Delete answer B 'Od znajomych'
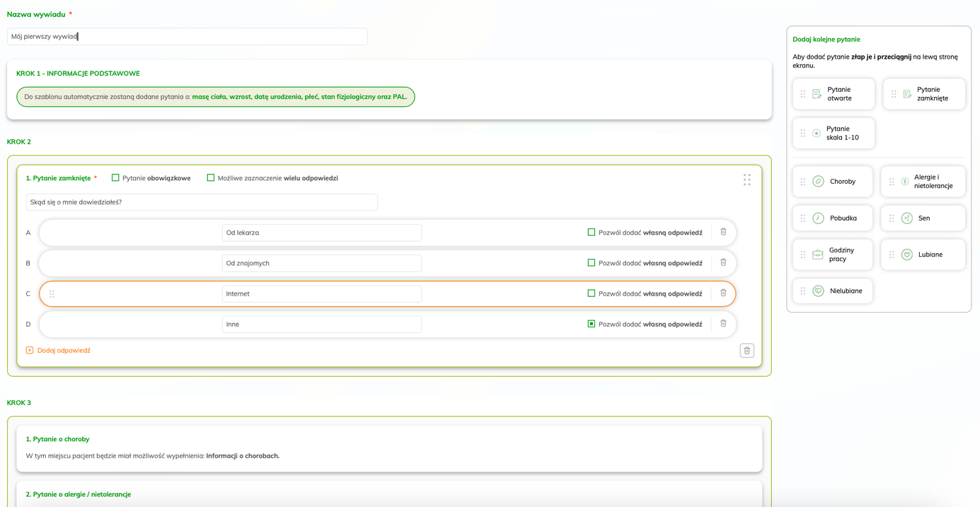Image resolution: width=980 pixels, height=507 pixels. coord(723,262)
